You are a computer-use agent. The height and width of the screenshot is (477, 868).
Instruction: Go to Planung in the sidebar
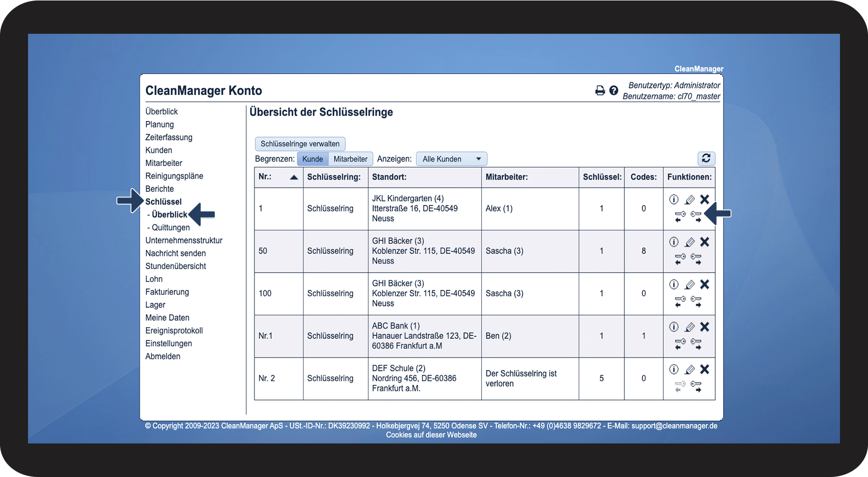point(160,124)
